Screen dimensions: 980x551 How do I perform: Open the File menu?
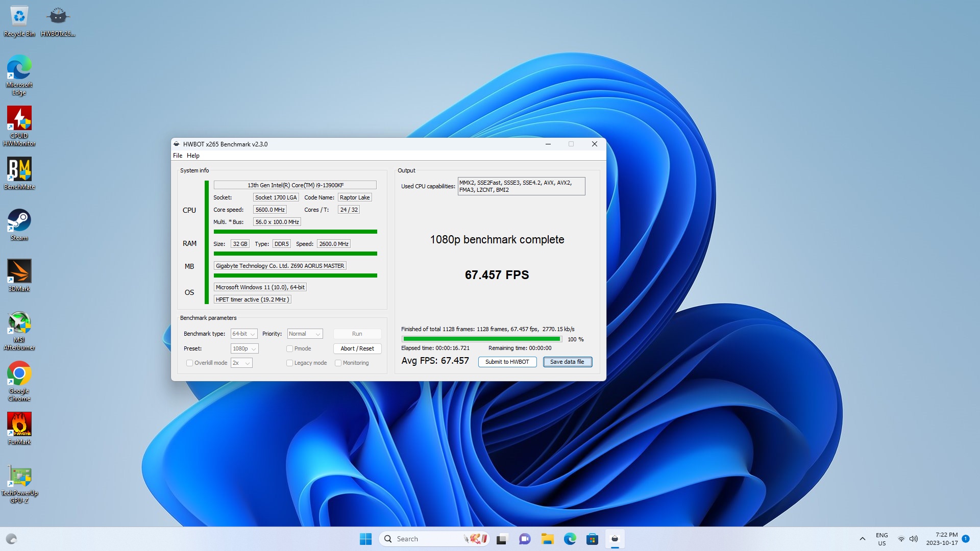pos(178,156)
